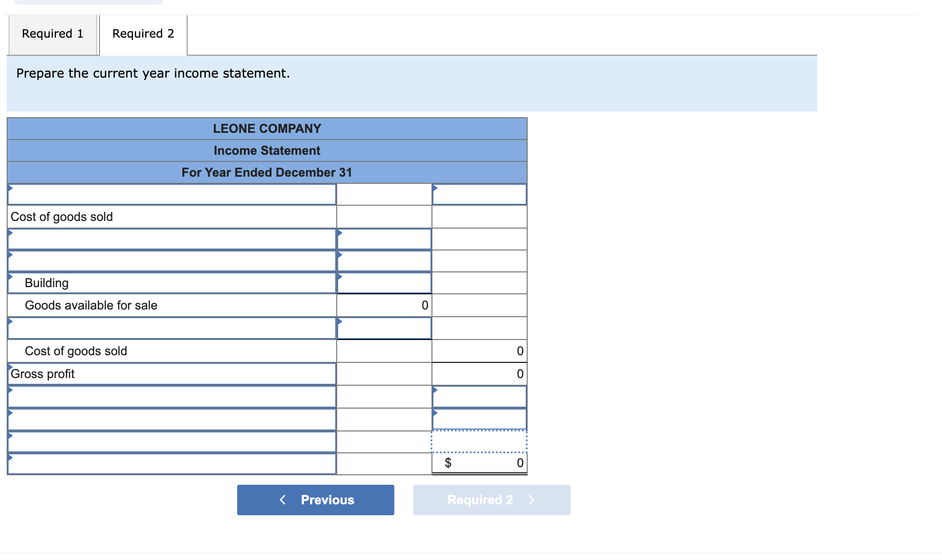Open the amount dropdown in the first row's middle column
This screenshot has height=560, width=942.
coord(479,194)
